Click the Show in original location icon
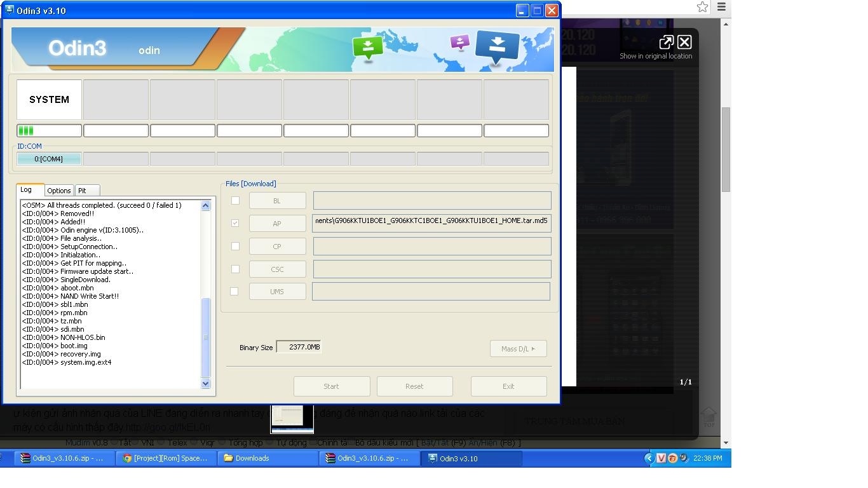The image size is (868, 488). (x=666, y=43)
